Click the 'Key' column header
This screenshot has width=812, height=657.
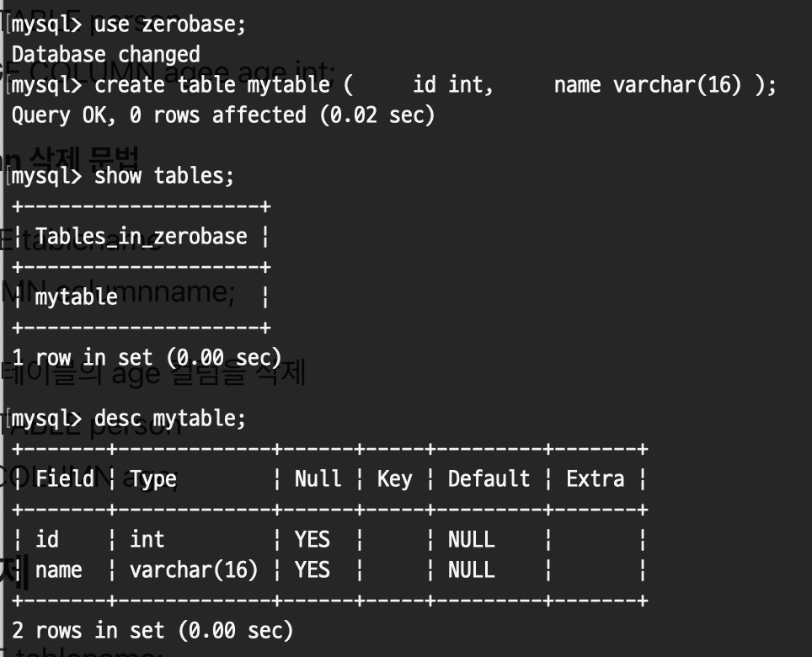(x=394, y=479)
